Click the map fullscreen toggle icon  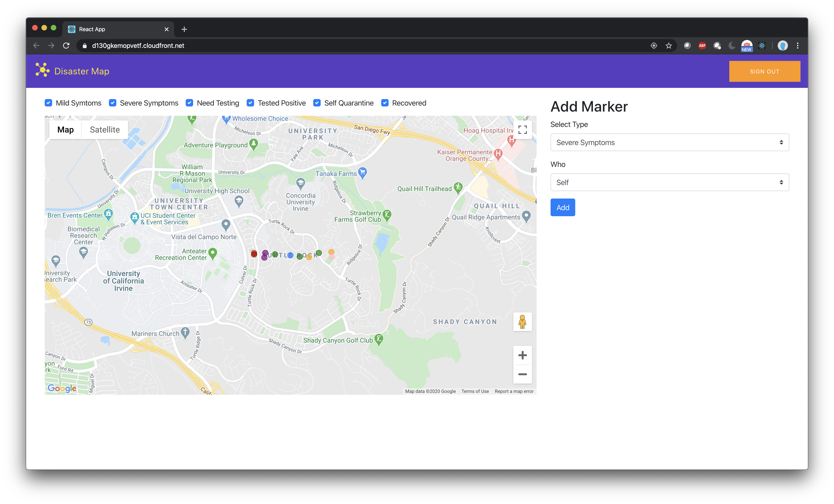click(x=522, y=129)
